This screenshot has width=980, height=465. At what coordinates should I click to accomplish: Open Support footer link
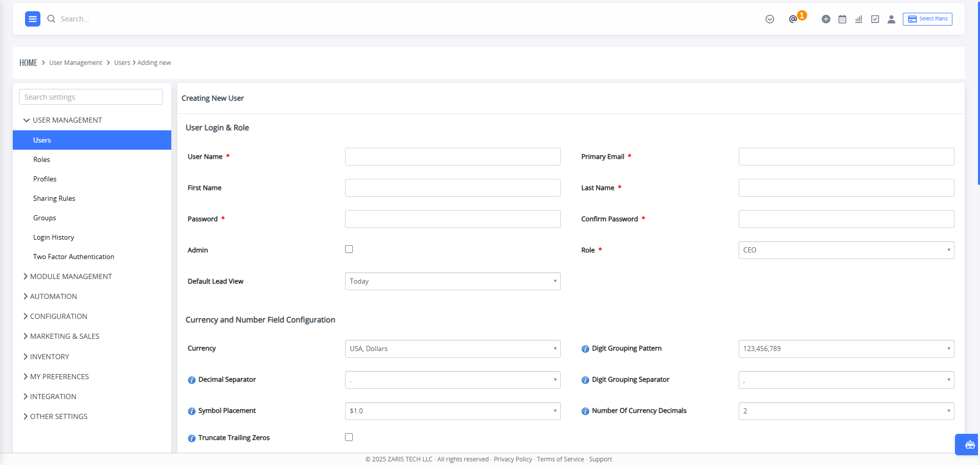(x=600, y=459)
